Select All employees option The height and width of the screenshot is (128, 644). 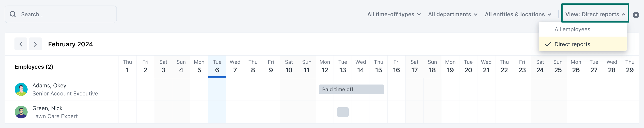point(572,29)
